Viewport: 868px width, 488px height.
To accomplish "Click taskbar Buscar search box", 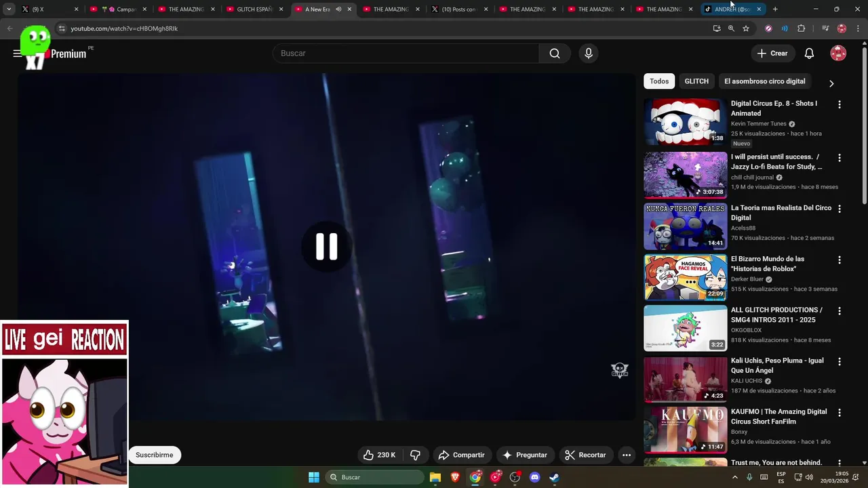I will tap(375, 477).
